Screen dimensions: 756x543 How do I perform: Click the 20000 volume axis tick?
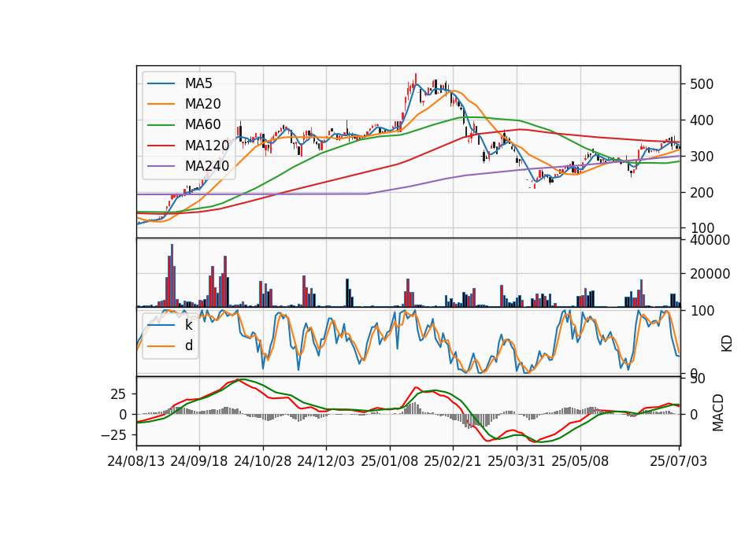tap(710, 274)
